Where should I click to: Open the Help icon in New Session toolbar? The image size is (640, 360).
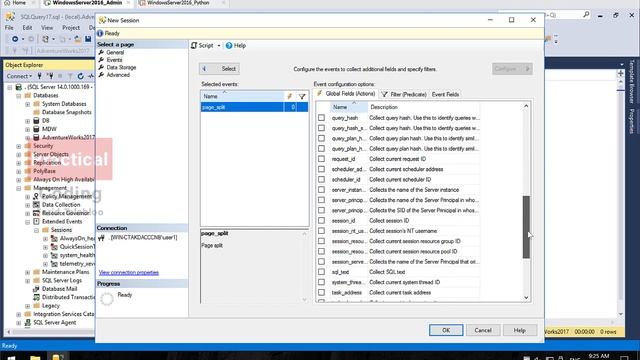point(229,45)
